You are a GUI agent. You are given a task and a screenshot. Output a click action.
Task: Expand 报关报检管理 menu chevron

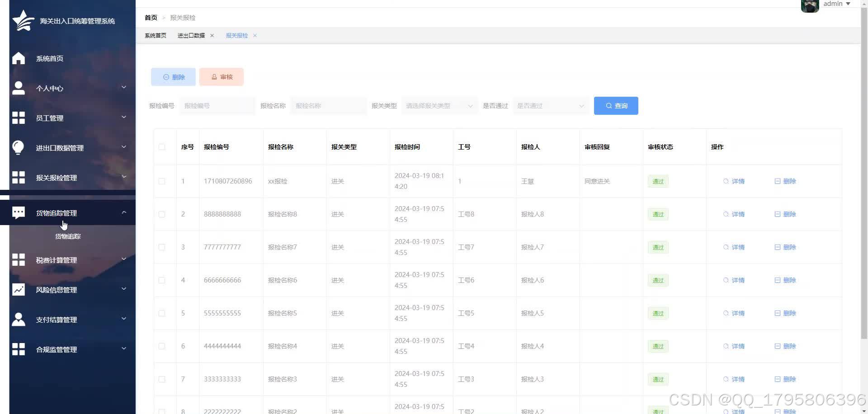coord(123,177)
